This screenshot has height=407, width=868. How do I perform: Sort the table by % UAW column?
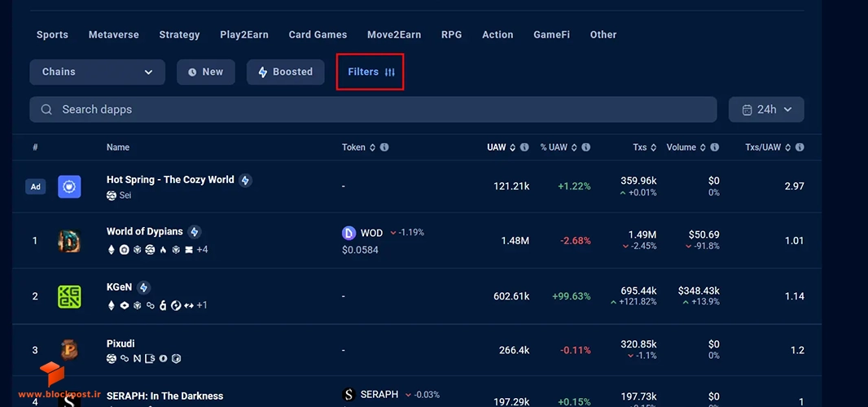(559, 147)
